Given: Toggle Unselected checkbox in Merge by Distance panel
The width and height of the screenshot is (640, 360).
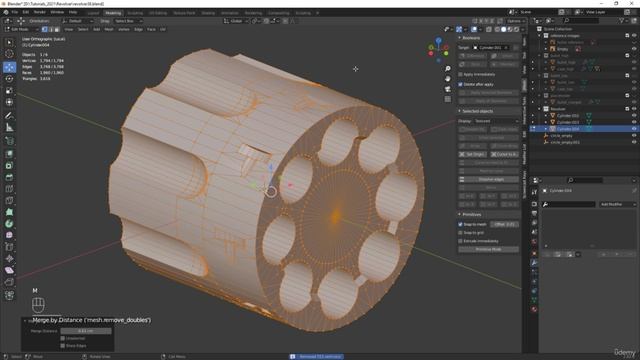Looking at the screenshot, I should tap(63, 338).
